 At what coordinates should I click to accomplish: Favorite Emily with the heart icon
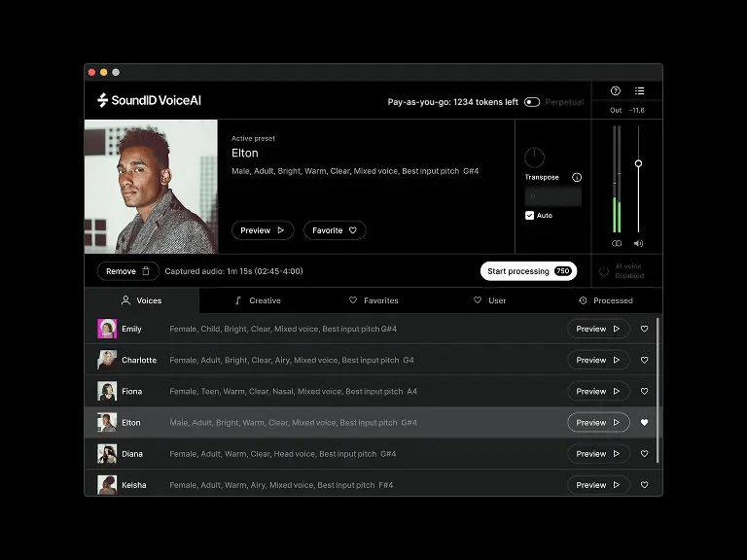point(644,330)
